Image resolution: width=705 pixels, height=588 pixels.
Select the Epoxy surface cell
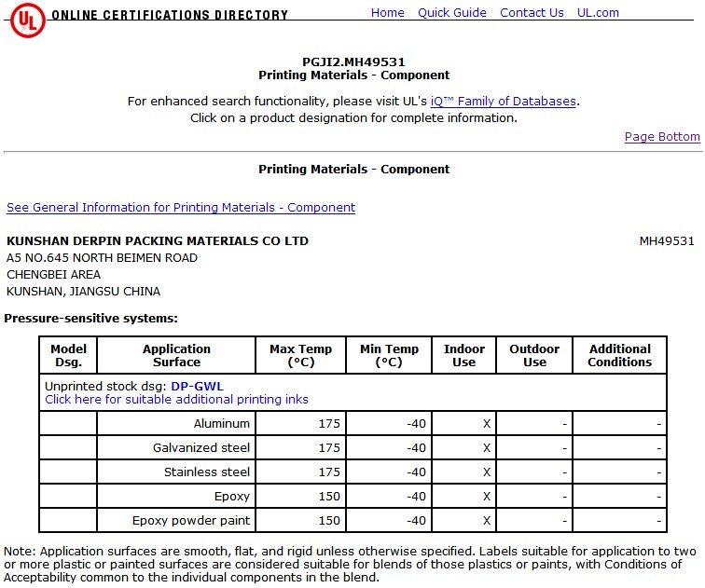click(x=176, y=497)
